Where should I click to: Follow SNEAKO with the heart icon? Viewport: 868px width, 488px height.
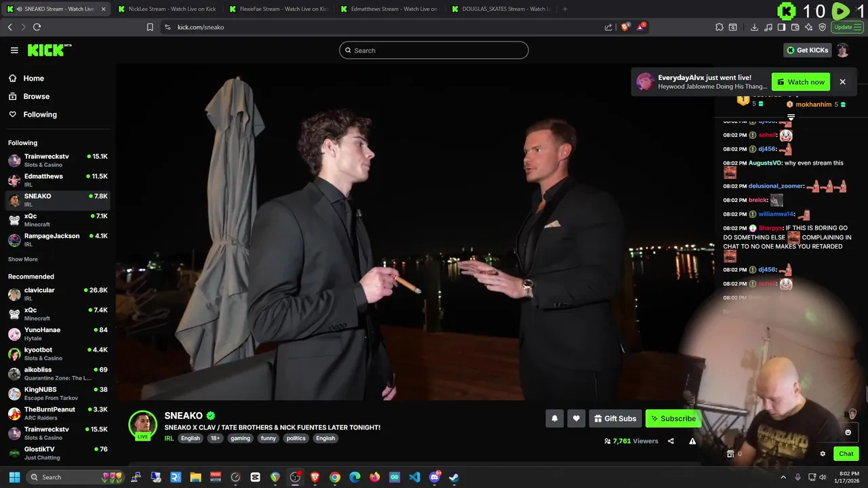(576, 418)
